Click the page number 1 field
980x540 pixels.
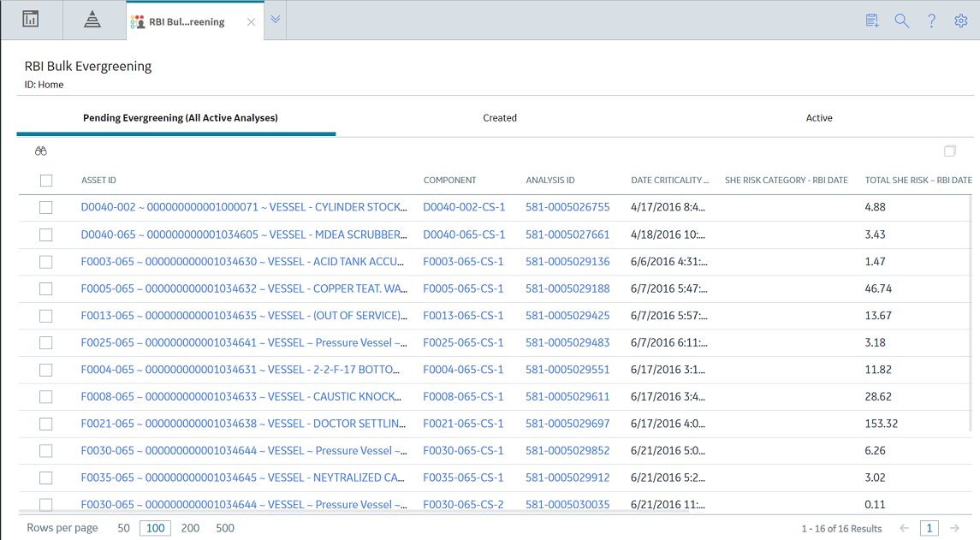point(930,528)
